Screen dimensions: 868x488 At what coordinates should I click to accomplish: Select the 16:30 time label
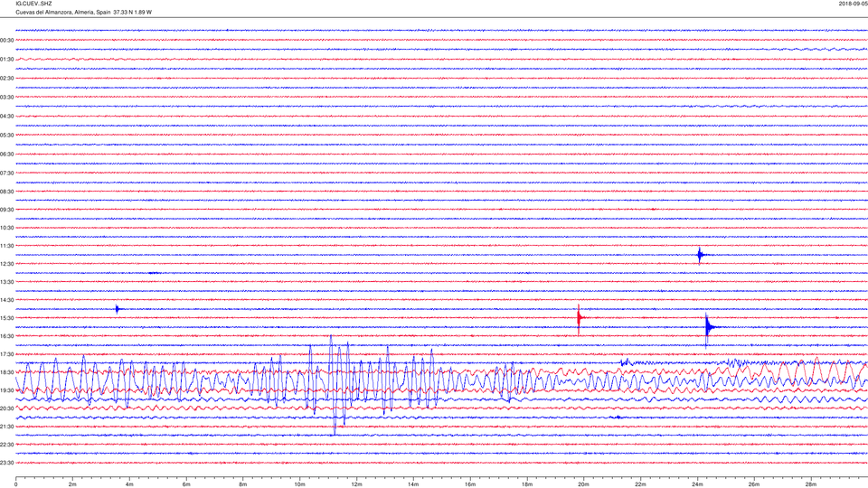click(x=7, y=336)
